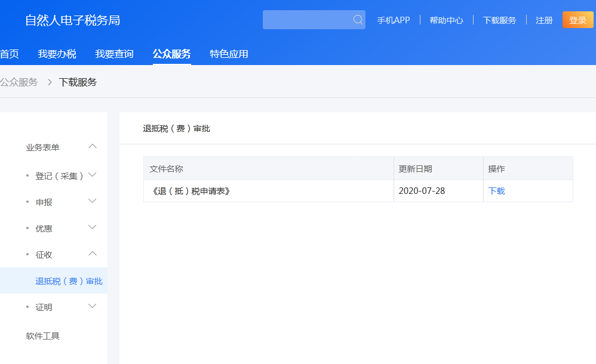Click the search magnifier icon
This screenshot has height=364, width=596.
(358, 20)
